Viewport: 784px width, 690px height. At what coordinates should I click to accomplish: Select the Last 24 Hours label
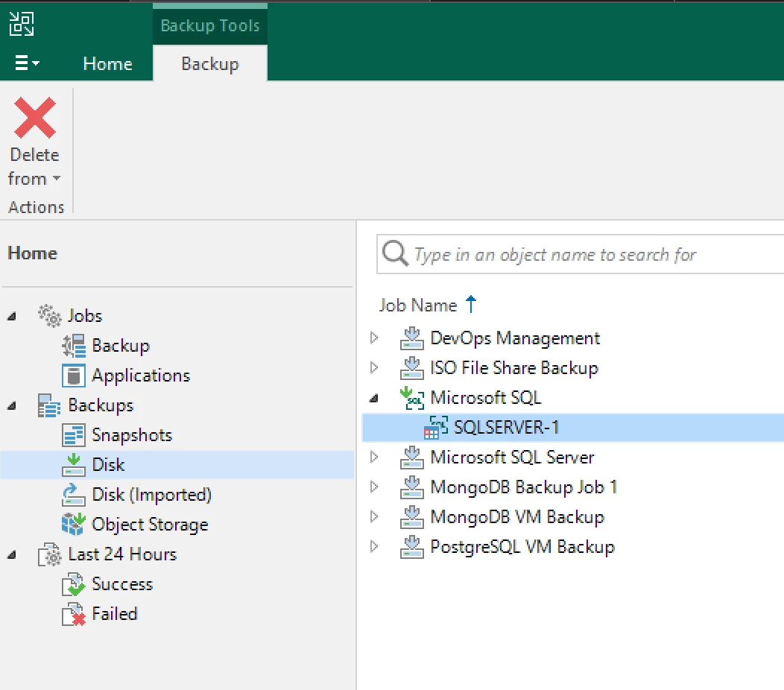click(x=122, y=554)
